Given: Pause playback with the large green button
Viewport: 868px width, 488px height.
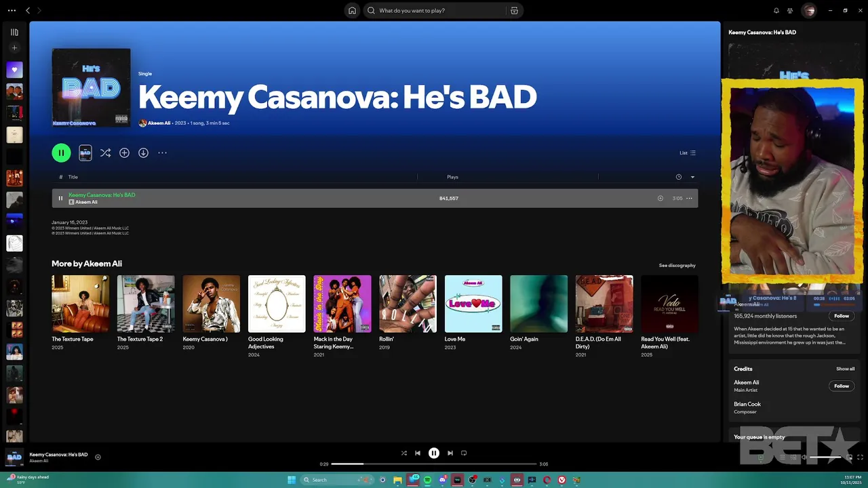Looking at the screenshot, I should click(x=61, y=153).
